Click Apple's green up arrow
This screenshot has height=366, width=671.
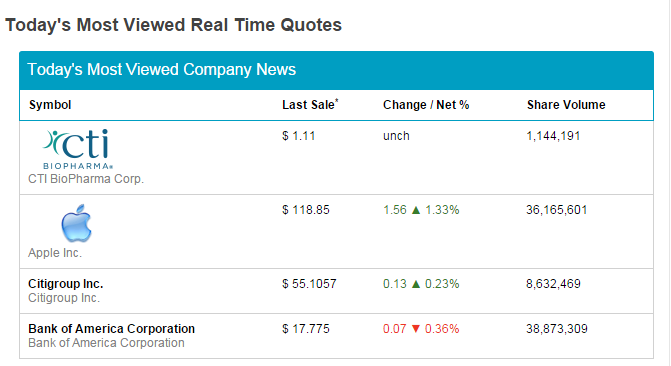pos(416,210)
